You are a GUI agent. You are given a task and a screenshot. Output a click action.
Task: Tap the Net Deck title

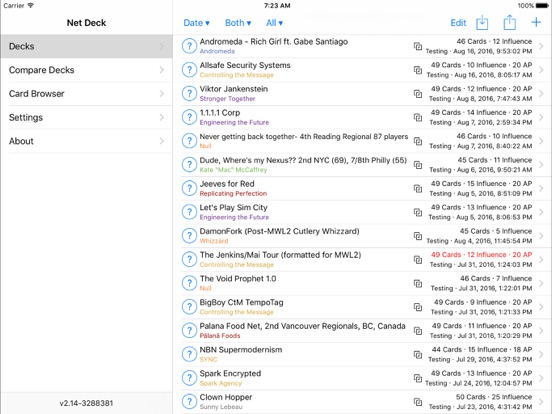pyautogui.click(x=86, y=23)
